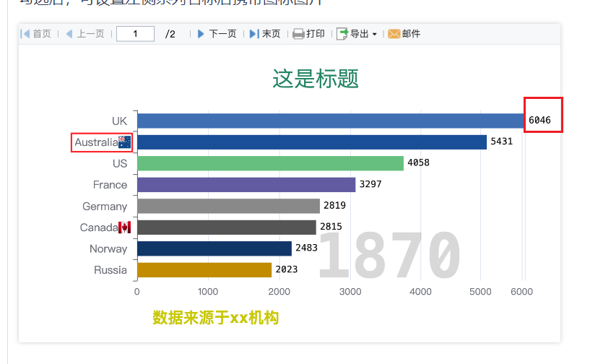Click the total page count /2

click(170, 34)
